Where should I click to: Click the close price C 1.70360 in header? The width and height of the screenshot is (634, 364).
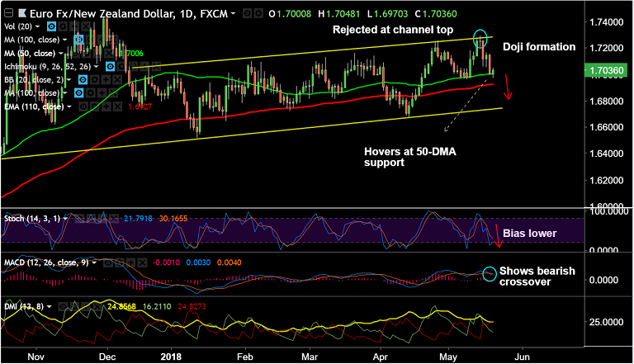pos(436,14)
